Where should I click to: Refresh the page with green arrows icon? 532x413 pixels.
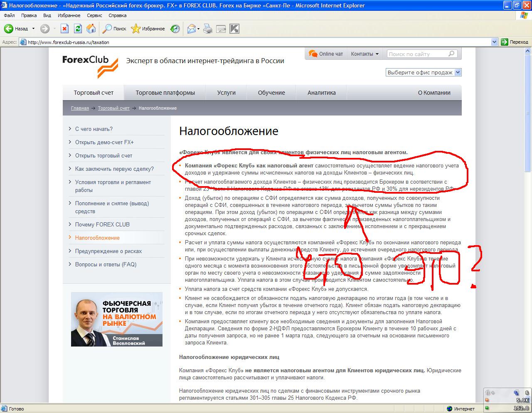click(x=78, y=29)
